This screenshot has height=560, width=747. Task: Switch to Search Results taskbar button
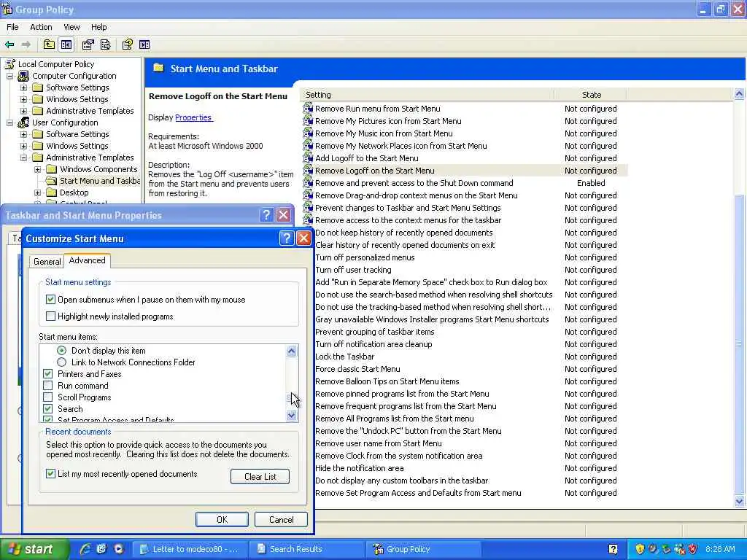pos(307,549)
